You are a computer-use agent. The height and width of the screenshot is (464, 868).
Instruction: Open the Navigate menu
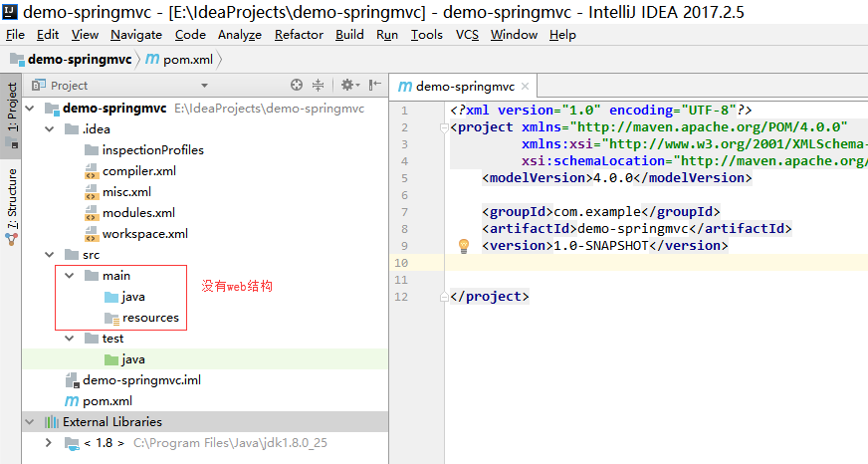coord(136,35)
